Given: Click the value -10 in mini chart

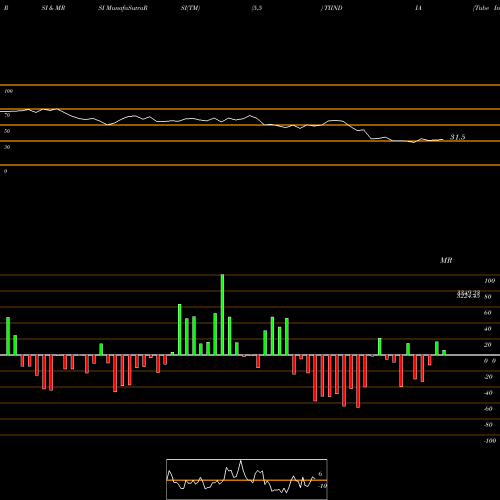Looking at the screenshot, I should click(322, 486).
